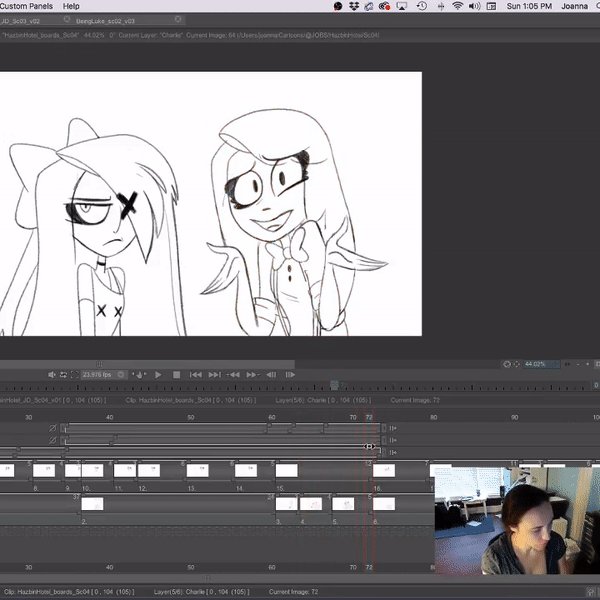Click the crosshair icon left of the zoom field
The width and height of the screenshot is (600, 600).
(516, 364)
